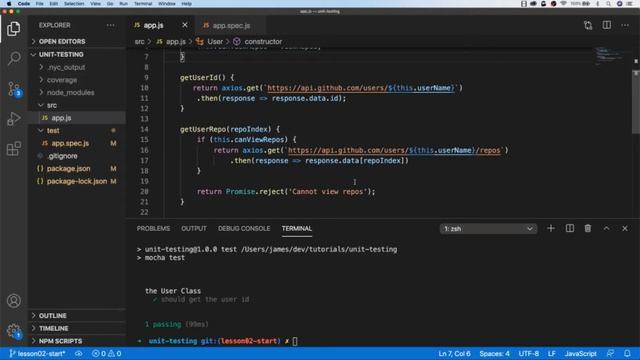Viewport: 640px width, 360px height.
Task: Open Run and Debug view
Action: tap(13, 119)
